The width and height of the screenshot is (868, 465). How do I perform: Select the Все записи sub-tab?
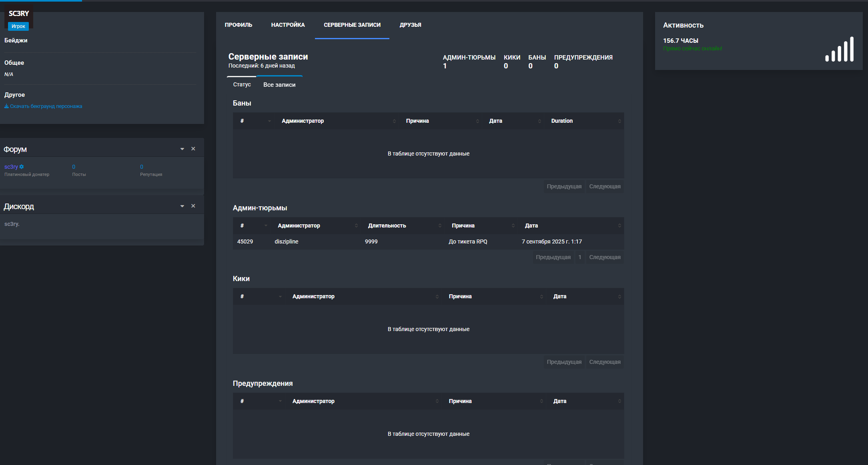tap(279, 84)
